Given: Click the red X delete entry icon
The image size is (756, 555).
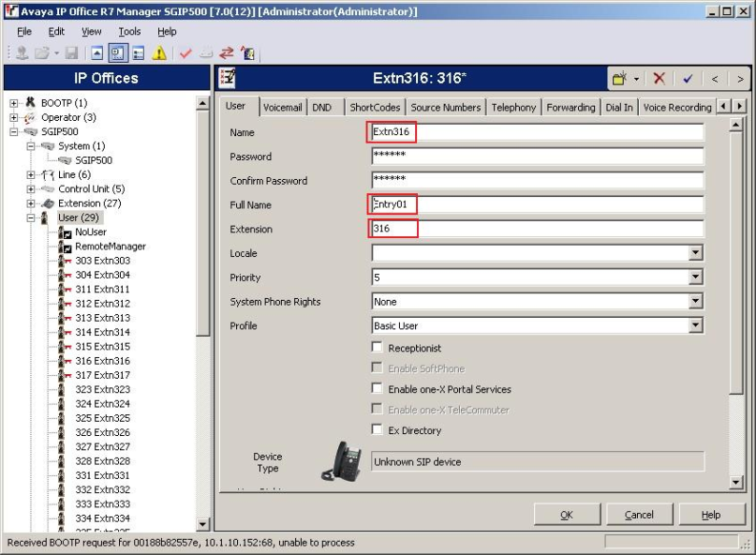Looking at the screenshot, I should tap(659, 79).
